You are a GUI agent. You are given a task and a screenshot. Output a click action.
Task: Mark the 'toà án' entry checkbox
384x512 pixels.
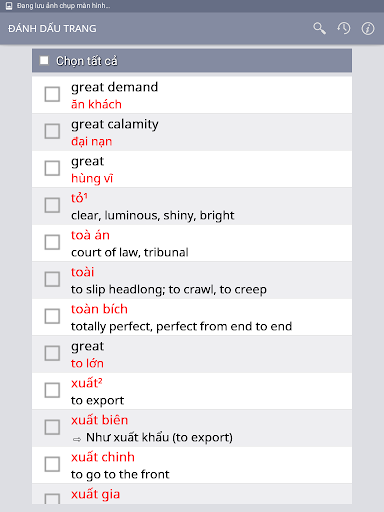(52, 242)
